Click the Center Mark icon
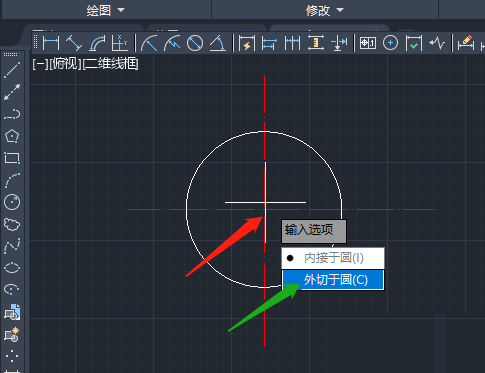Image resolution: width=485 pixels, height=373 pixels. (390, 43)
